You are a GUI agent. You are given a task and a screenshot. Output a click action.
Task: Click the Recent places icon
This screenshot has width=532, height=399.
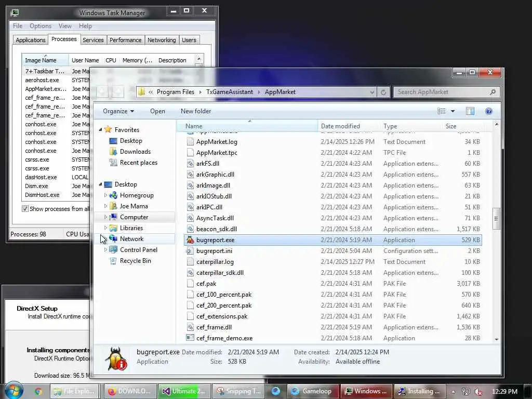(x=113, y=163)
